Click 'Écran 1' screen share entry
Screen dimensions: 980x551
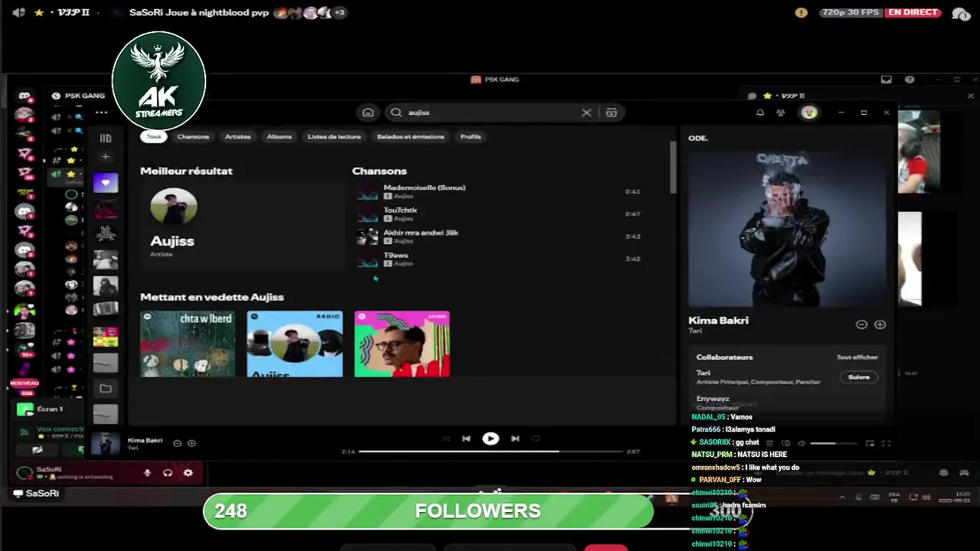pyautogui.click(x=51, y=409)
